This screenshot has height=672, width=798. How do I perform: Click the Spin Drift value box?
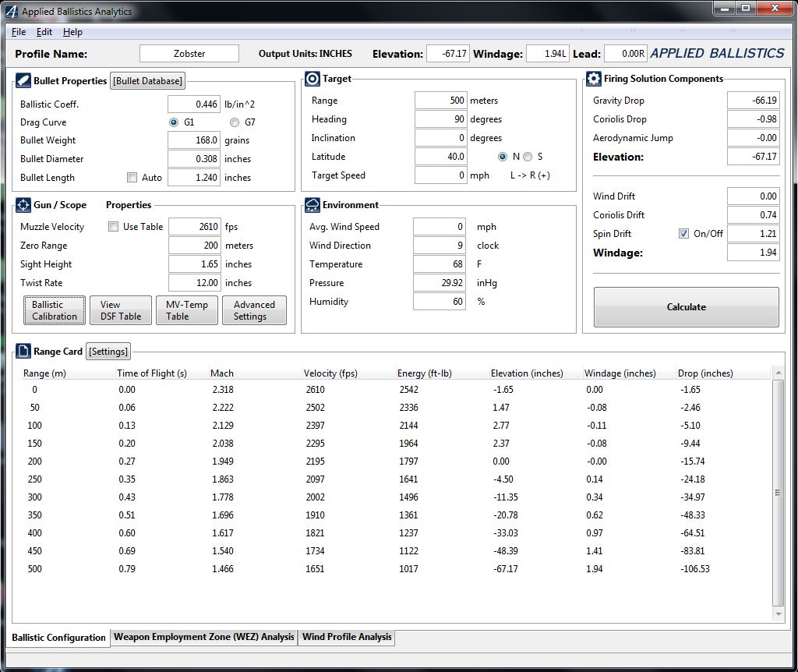[754, 234]
